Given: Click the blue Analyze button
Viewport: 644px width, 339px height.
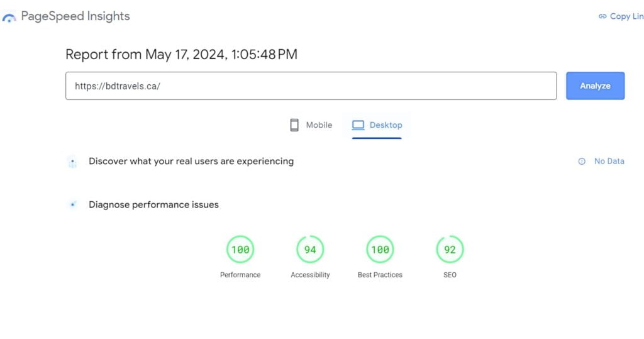Looking at the screenshot, I should (595, 86).
